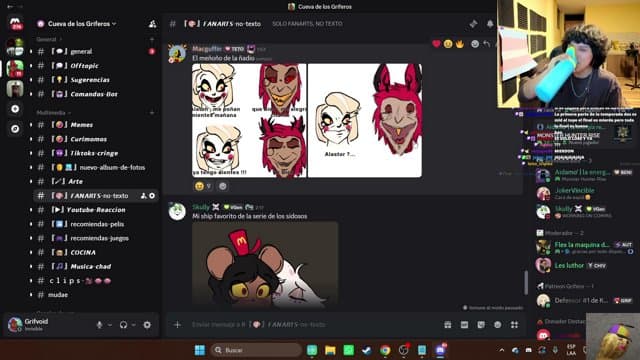
Task: Click create invite icon on FANARTS channel
Action: 143,196
